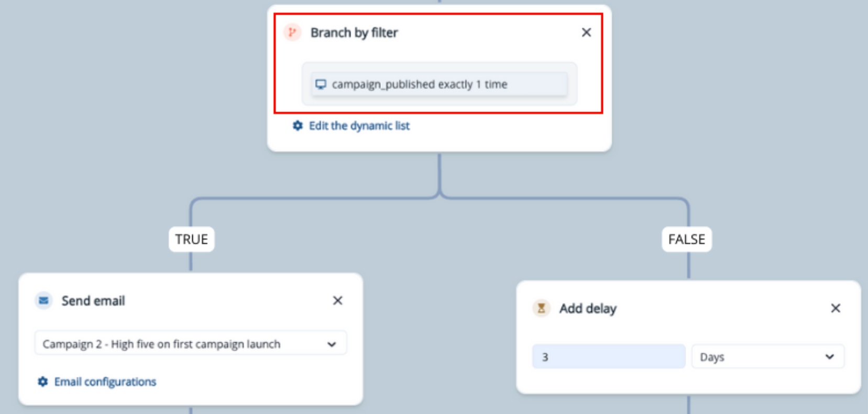868x414 pixels.
Task: Click the gear icon next to Email configurations
Action: 43,382
